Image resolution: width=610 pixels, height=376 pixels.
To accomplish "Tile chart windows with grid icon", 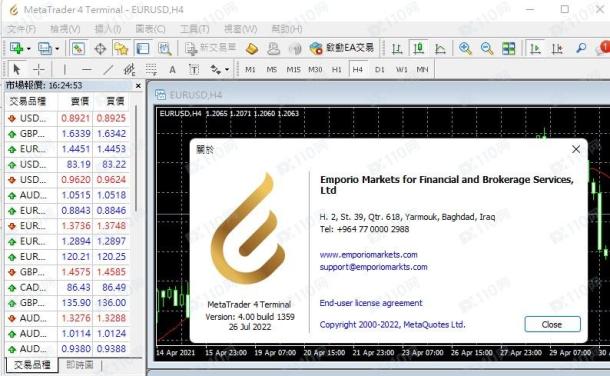I will pos(508,49).
